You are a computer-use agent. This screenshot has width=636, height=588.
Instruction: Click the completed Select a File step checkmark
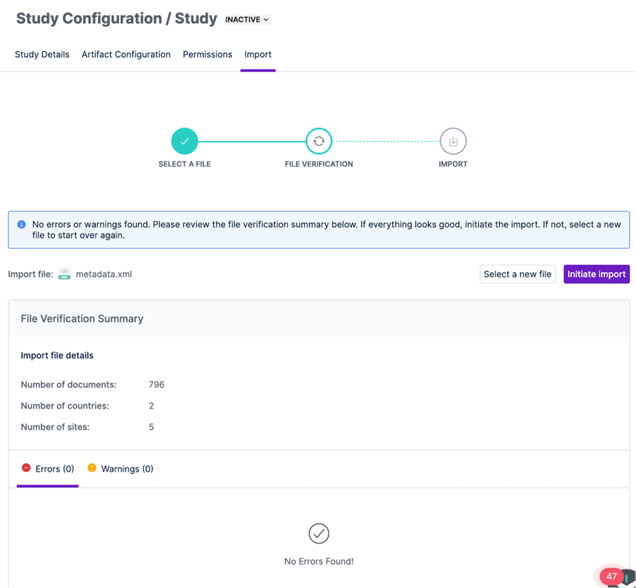click(x=185, y=141)
